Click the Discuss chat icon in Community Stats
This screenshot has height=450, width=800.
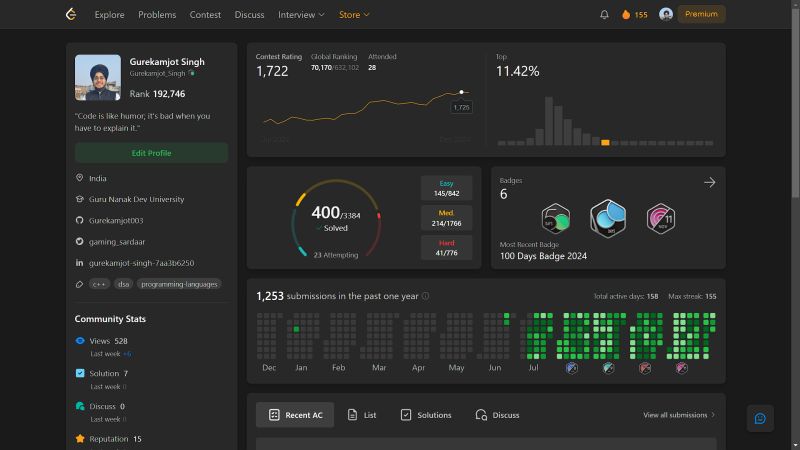[x=80, y=406]
